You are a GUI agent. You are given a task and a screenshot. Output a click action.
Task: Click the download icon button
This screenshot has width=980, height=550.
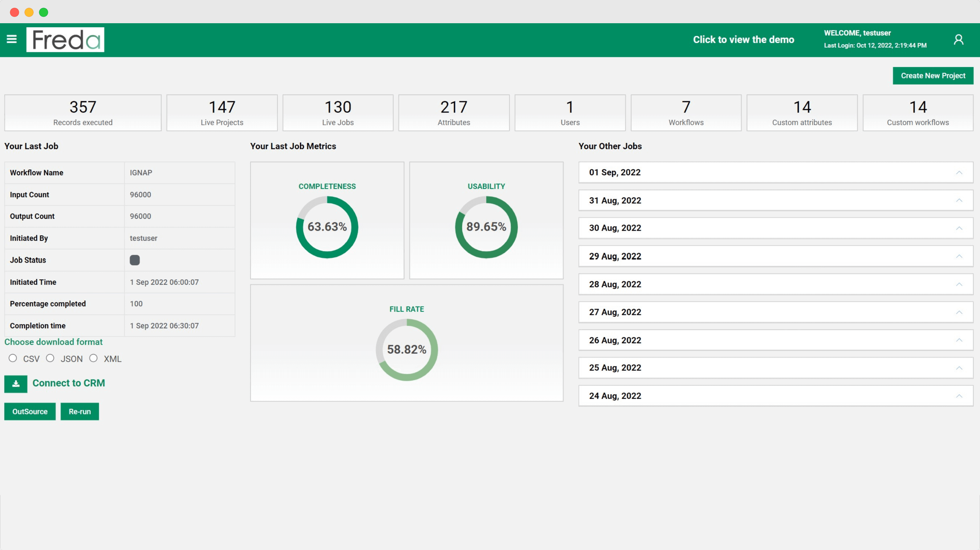[16, 384]
